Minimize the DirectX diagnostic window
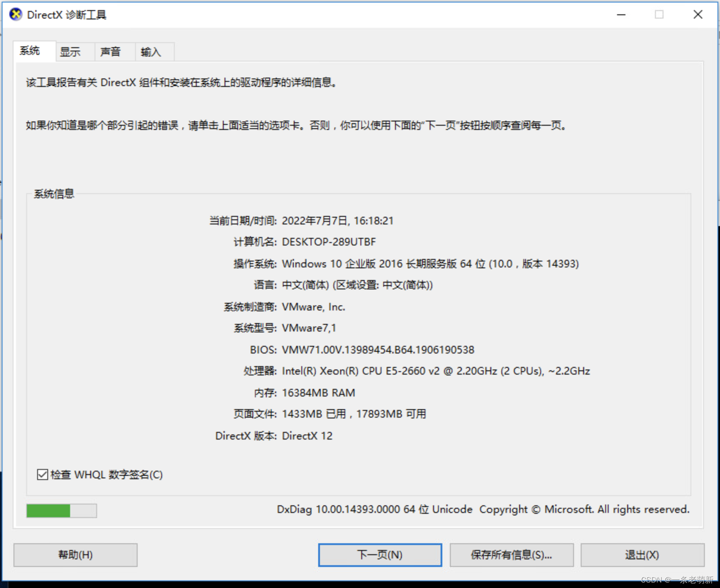This screenshot has height=588, width=720. (621, 15)
